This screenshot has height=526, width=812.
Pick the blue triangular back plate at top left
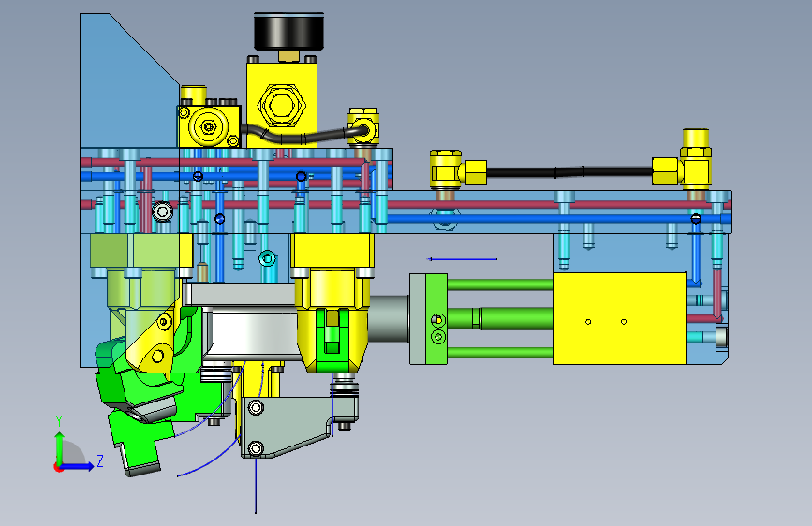(x=129, y=80)
